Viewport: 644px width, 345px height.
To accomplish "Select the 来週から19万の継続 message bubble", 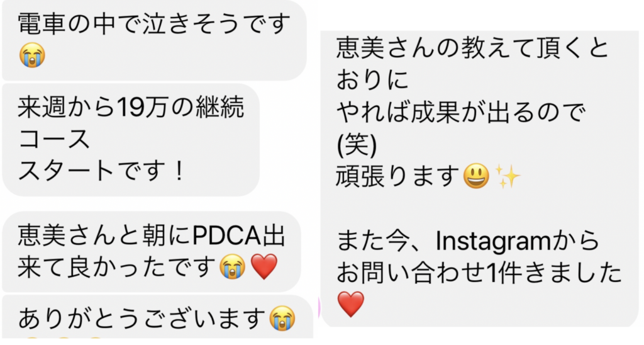I will 131,140.
